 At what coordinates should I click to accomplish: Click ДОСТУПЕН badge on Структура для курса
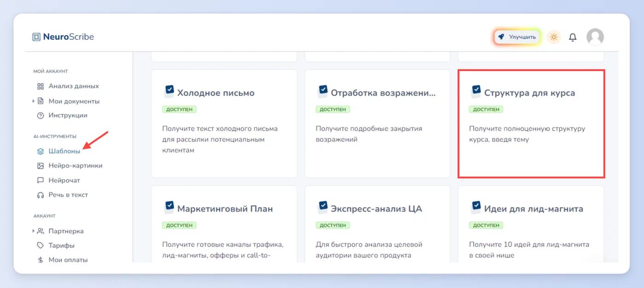click(486, 109)
